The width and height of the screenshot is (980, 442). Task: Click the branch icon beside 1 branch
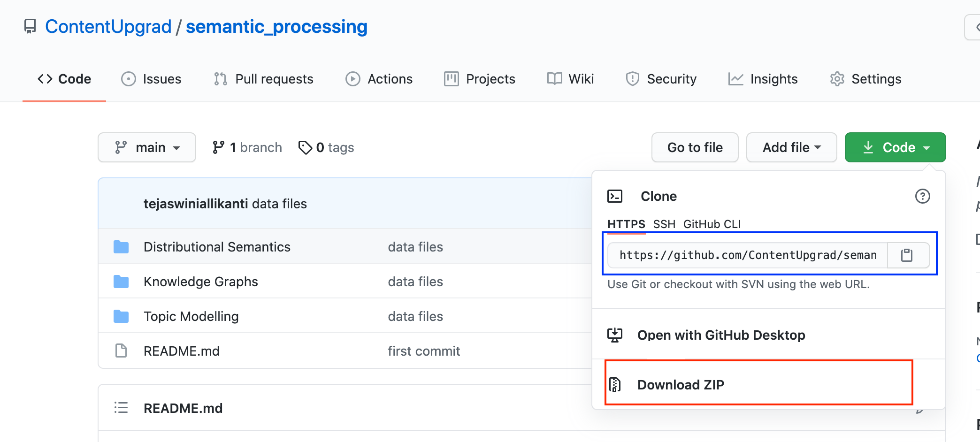coord(218,147)
